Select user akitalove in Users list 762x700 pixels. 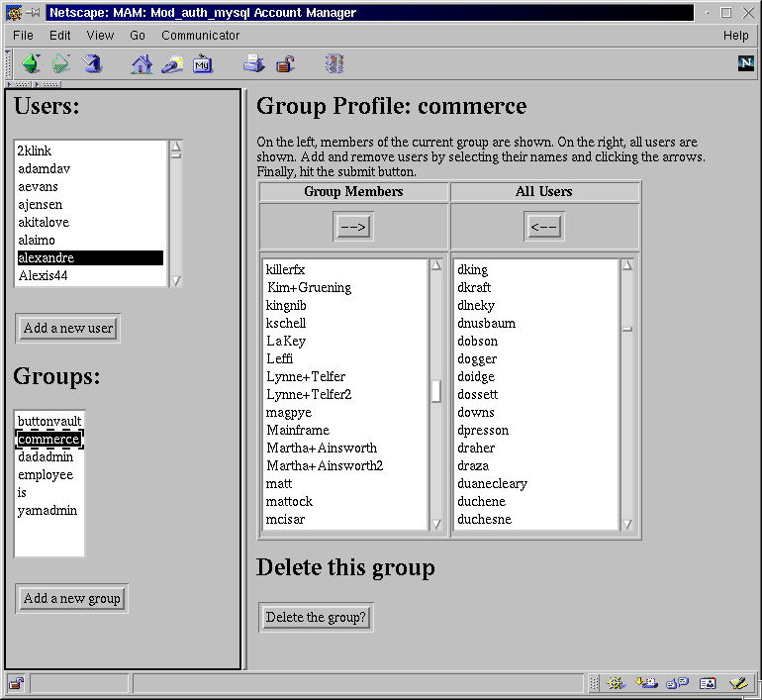click(x=90, y=222)
